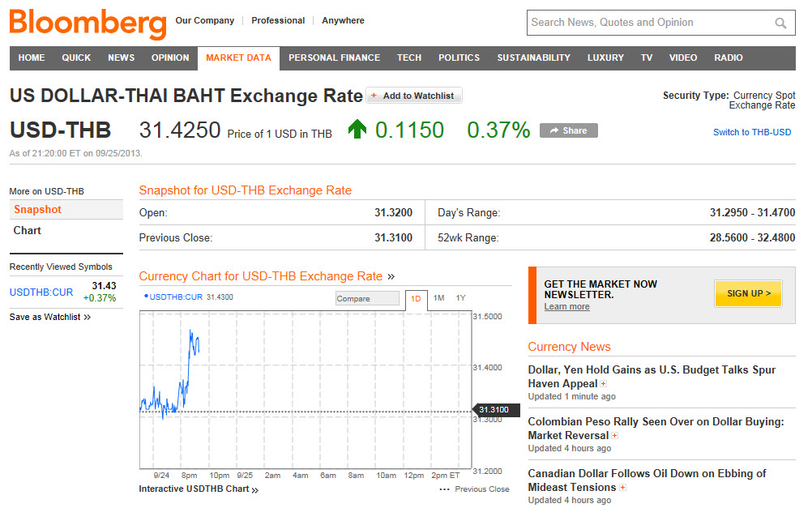Click Save as Watchlist link

click(x=49, y=317)
